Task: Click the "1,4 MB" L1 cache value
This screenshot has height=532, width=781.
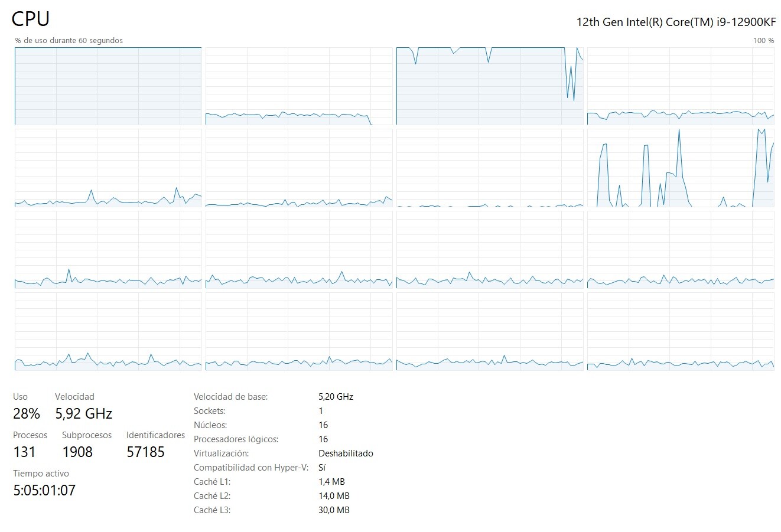Action: click(331, 482)
